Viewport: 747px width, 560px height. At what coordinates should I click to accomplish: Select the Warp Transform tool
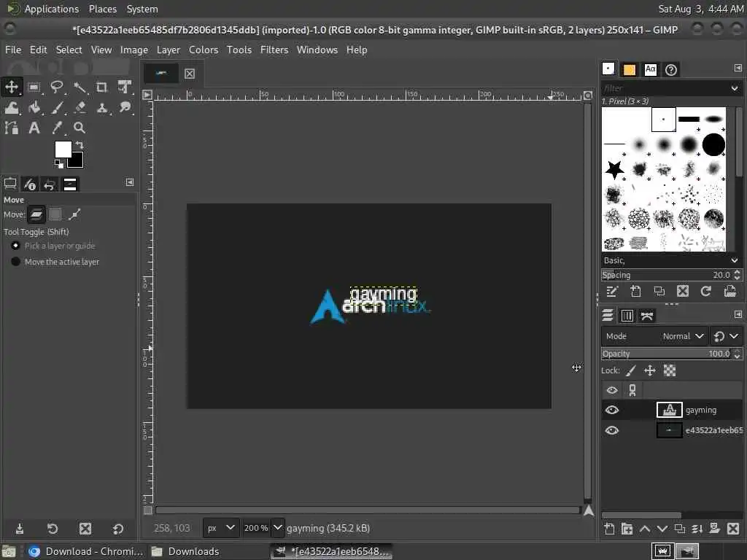(12, 108)
